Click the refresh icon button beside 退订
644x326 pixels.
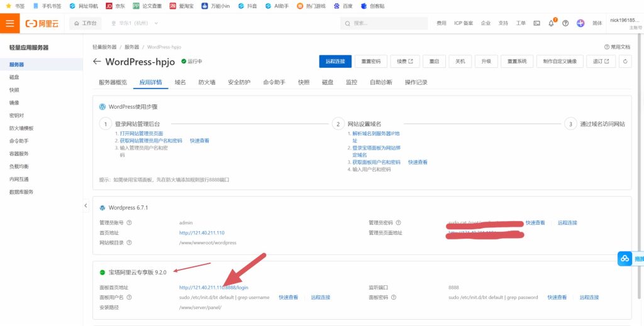tap(625, 62)
